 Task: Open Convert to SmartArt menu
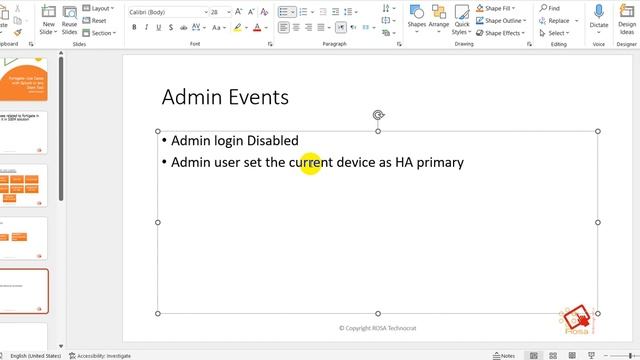pyautogui.click(x=388, y=33)
